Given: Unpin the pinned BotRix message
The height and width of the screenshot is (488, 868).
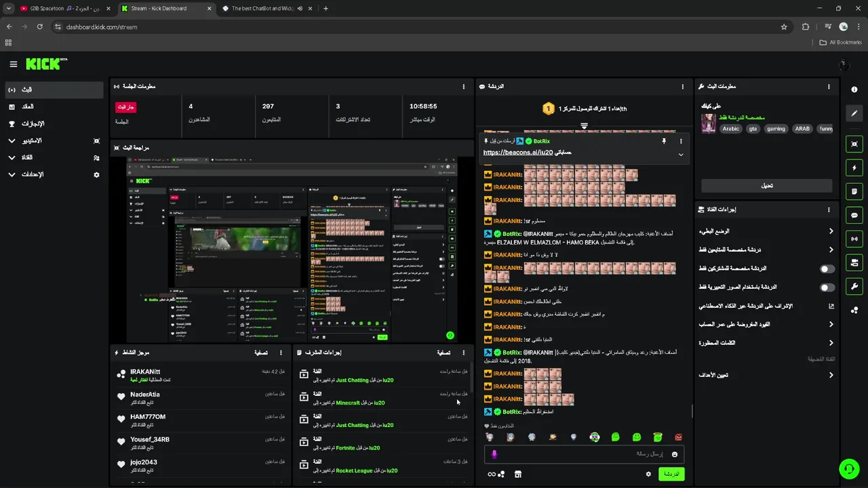Looking at the screenshot, I should [664, 141].
